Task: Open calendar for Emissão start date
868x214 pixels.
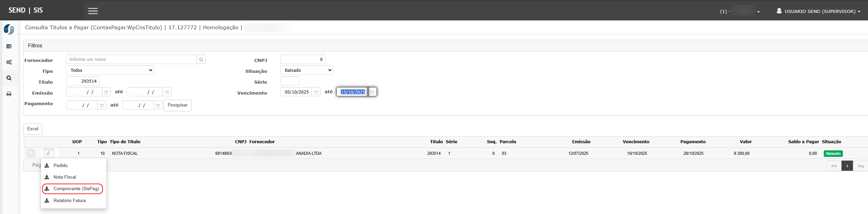Action: [x=106, y=92]
